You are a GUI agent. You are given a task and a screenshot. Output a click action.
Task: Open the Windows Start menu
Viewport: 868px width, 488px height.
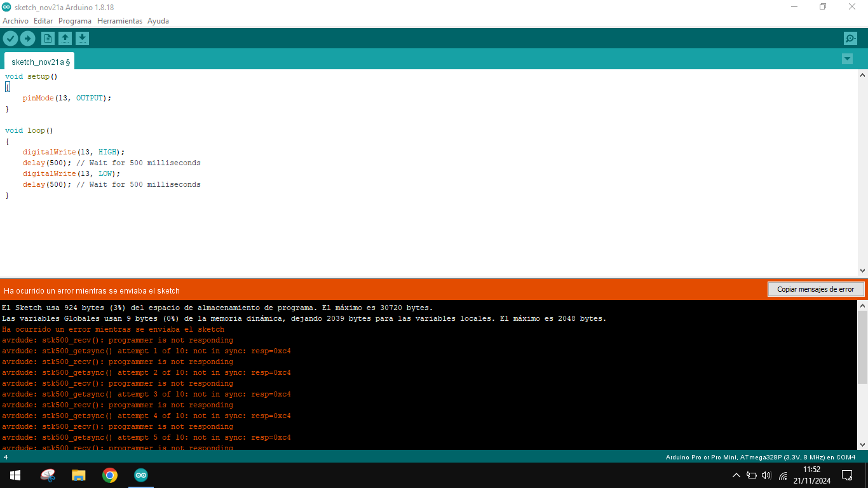pos(15,475)
